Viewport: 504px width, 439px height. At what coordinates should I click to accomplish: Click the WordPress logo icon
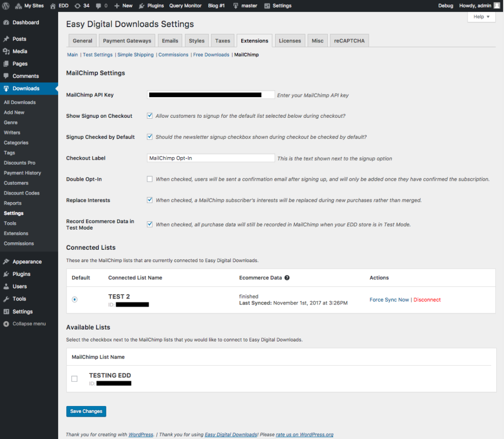(6, 6)
